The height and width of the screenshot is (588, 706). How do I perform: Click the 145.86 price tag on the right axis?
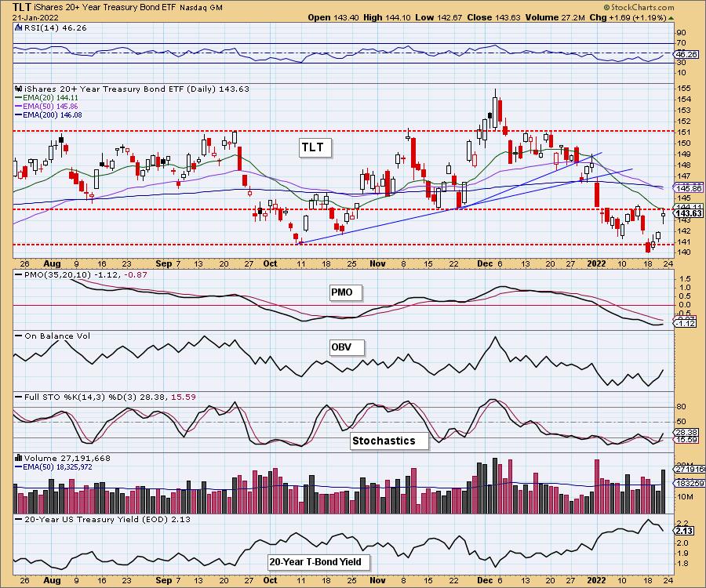689,188
